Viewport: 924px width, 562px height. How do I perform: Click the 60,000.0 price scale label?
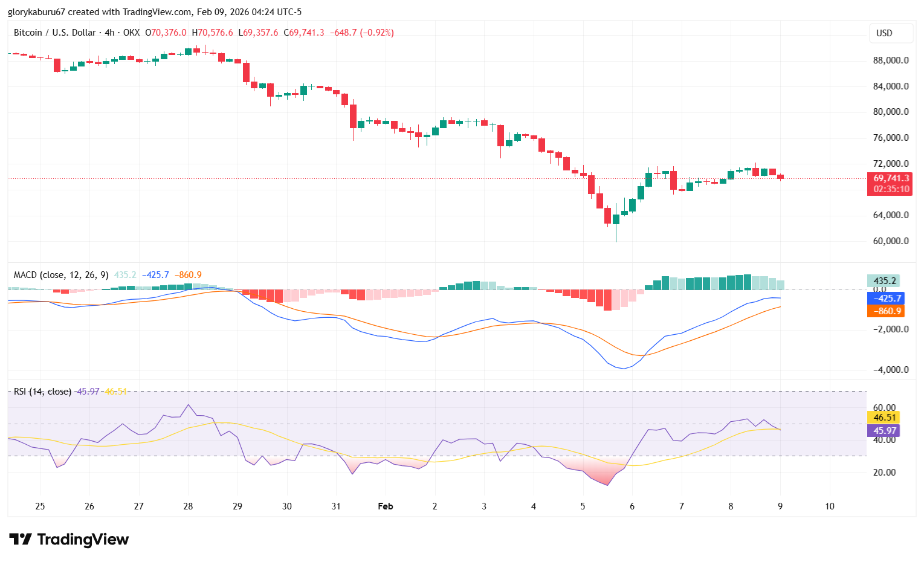point(891,241)
